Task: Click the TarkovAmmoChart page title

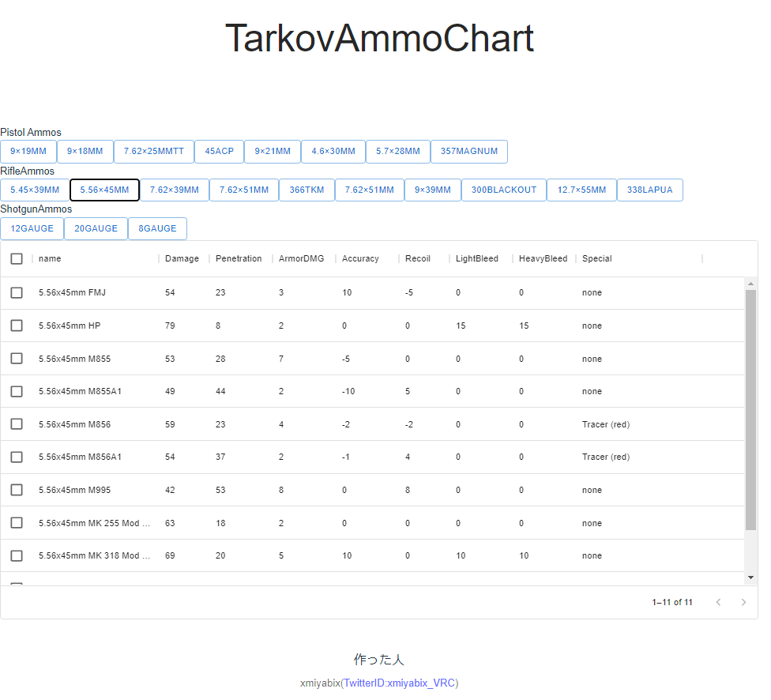Action: pos(380,38)
